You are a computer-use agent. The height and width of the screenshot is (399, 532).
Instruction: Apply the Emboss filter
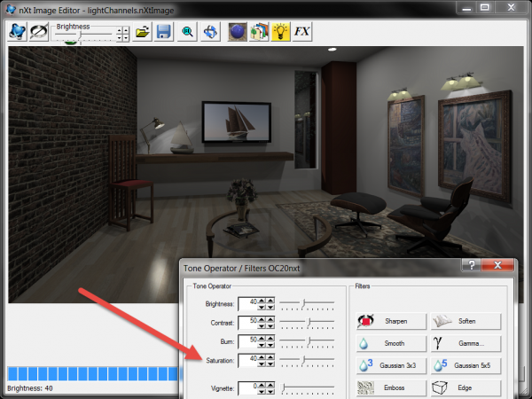(x=391, y=387)
